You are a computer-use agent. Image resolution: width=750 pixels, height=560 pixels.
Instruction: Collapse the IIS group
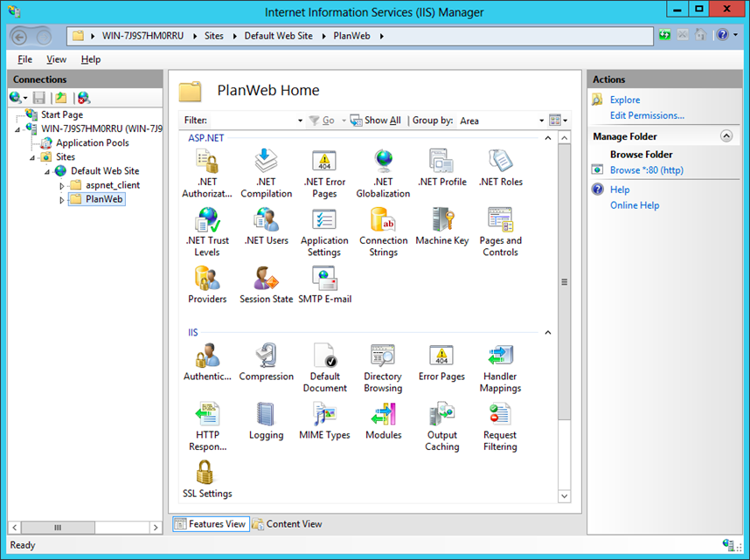pos(548,332)
